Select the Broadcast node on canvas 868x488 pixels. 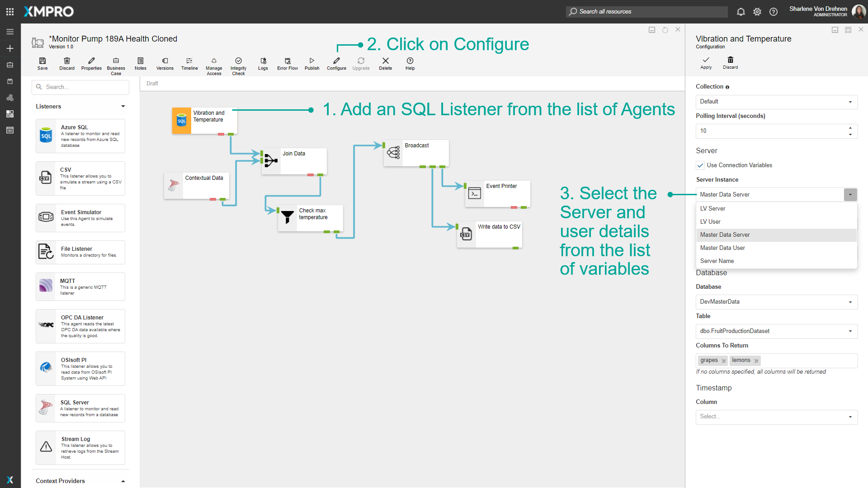[x=416, y=153]
